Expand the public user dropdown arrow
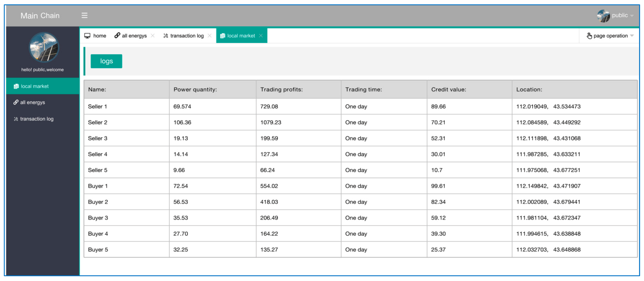Screen dimensions: 644x281 coord(632,16)
